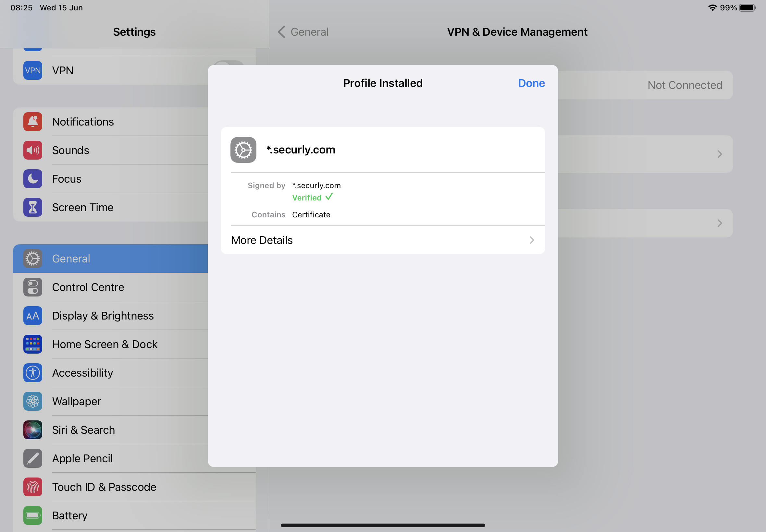The image size is (766, 532).
Task: Tap the Apple Pencil icon
Action: pyautogui.click(x=33, y=459)
